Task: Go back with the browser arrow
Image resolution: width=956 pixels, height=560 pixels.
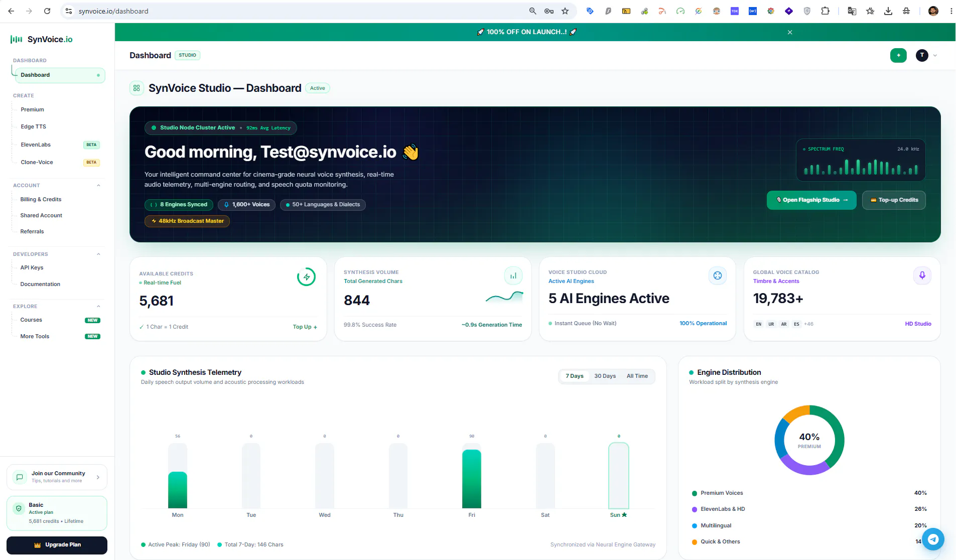Action: pyautogui.click(x=11, y=11)
